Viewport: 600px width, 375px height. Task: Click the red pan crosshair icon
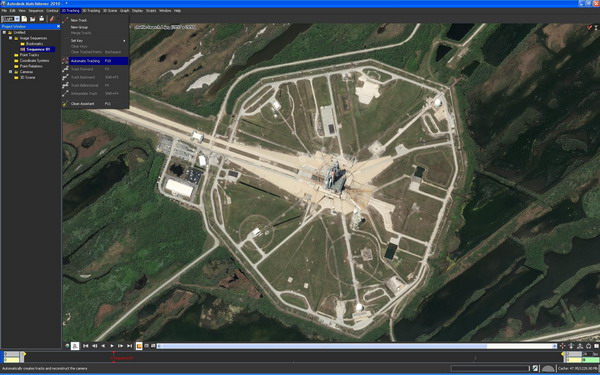(x=562, y=346)
